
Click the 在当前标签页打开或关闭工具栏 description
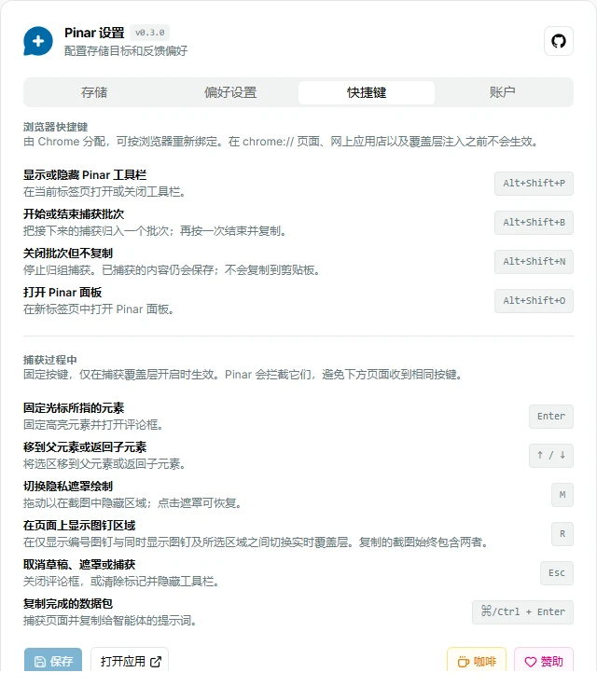point(104,192)
